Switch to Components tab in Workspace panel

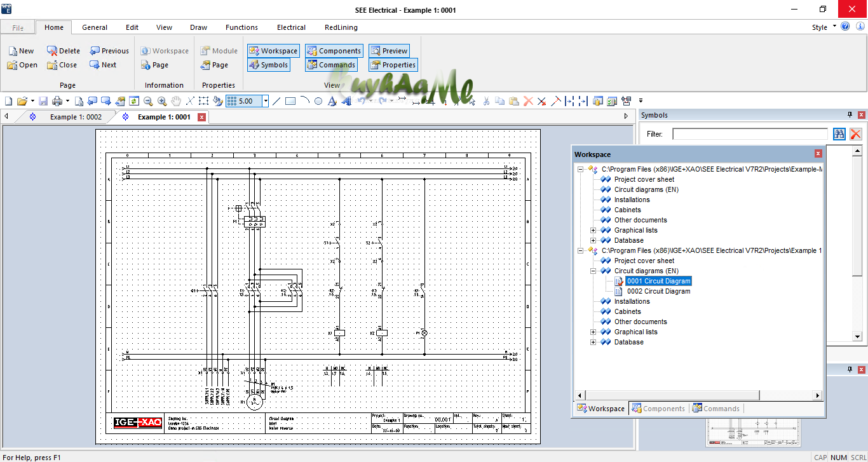tap(658, 409)
